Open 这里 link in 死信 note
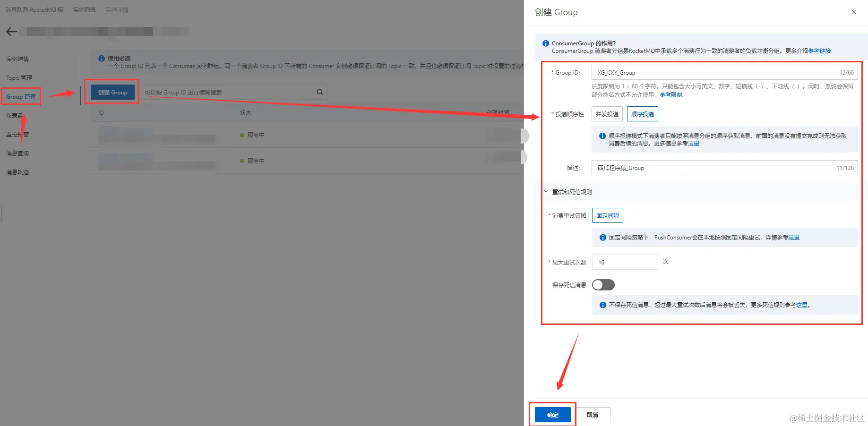 pos(802,305)
